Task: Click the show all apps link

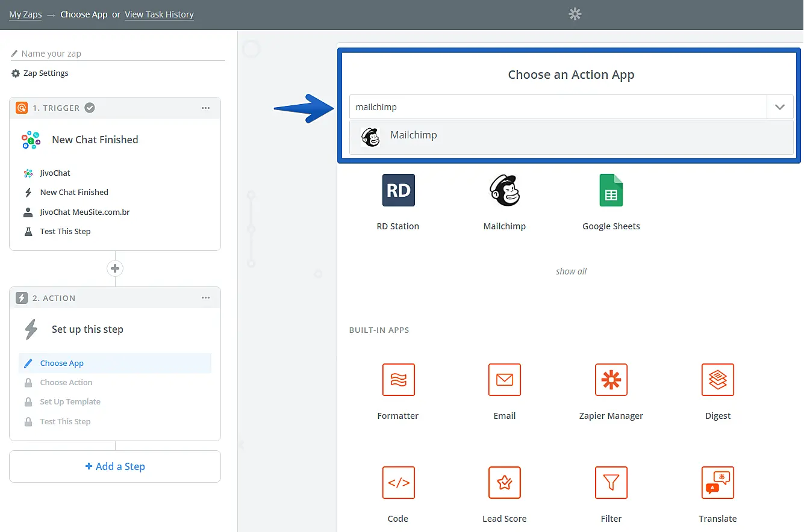Action: coord(571,271)
